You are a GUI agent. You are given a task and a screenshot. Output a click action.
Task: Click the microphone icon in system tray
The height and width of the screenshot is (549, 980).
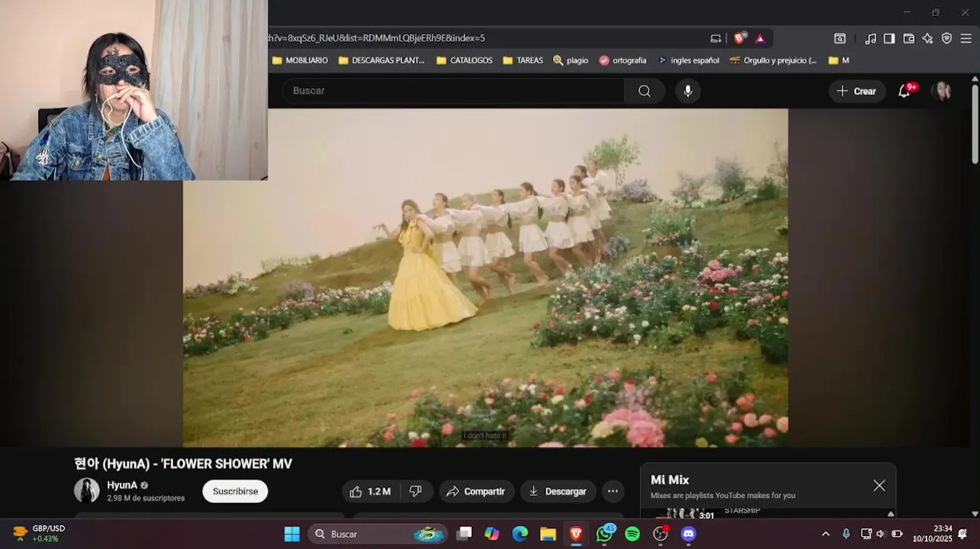(846, 534)
